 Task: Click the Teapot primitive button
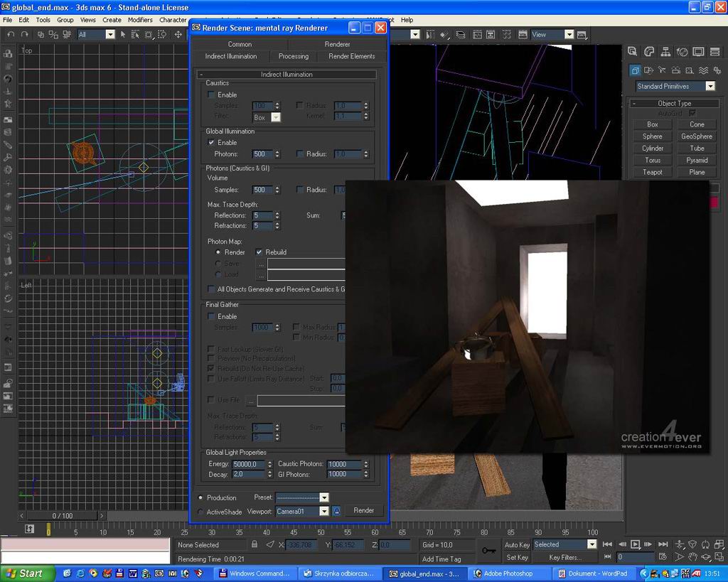pos(652,172)
